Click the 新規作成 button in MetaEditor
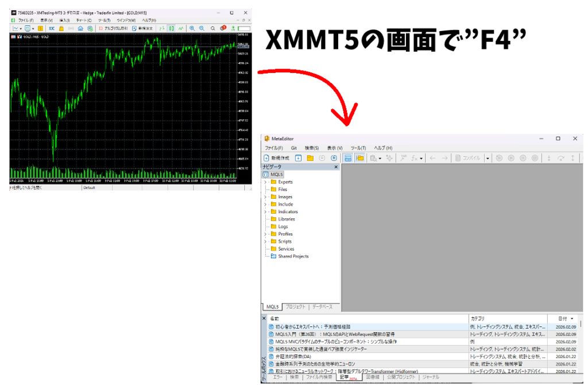Image resolution: width=588 pixels, height=385 pixels. pyautogui.click(x=276, y=158)
